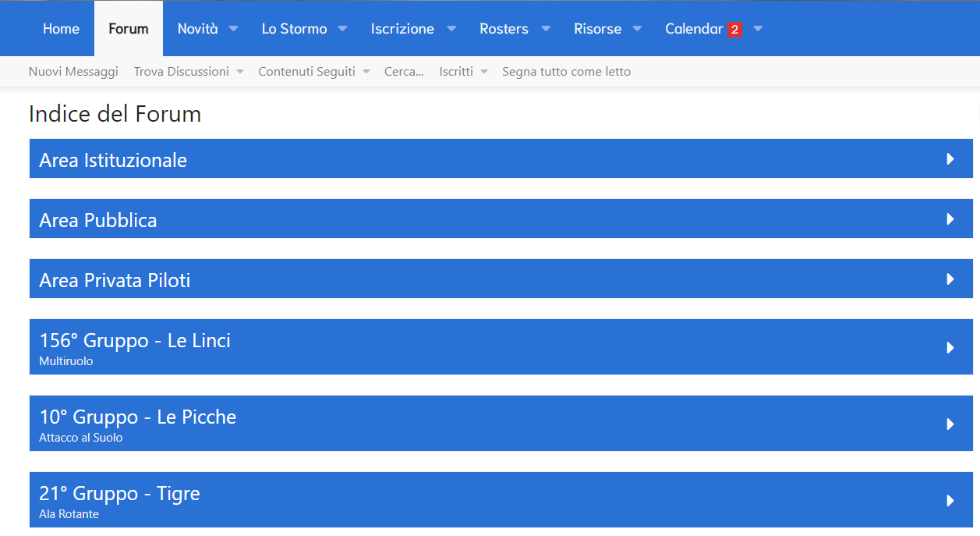Expand the Risorse dropdown arrow
The image size is (980, 536).
(637, 29)
